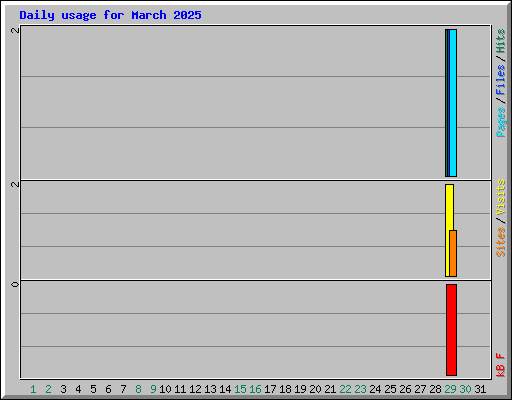Click the 'Daily usage for March 2025' title
Image resolution: width=512 pixels, height=400 pixels.
[x=110, y=15]
